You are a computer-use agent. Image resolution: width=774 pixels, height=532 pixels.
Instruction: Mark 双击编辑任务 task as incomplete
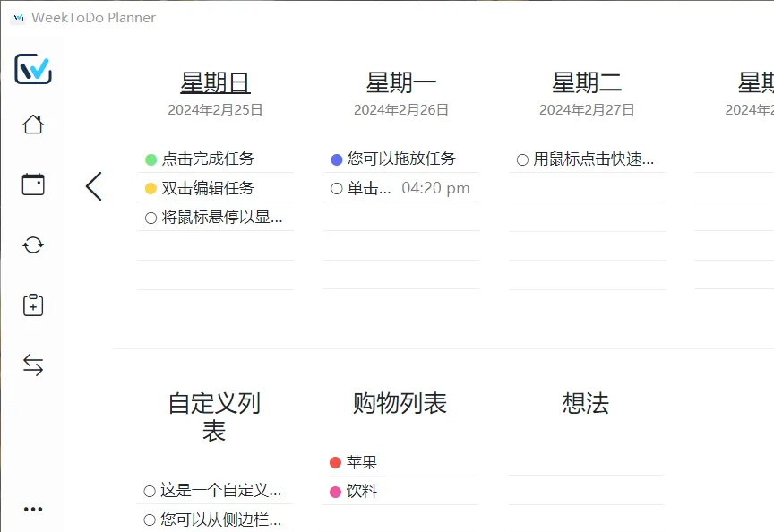click(150, 187)
